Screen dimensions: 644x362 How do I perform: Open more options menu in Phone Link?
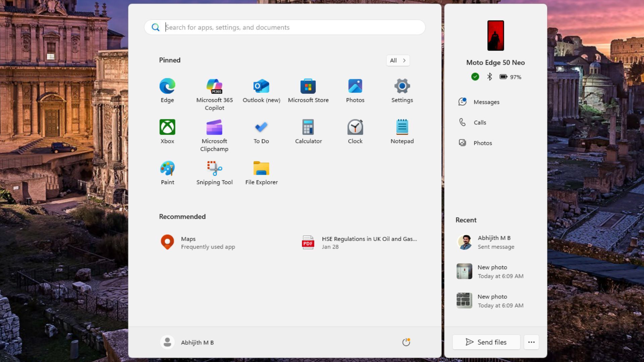tap(531, 342)
